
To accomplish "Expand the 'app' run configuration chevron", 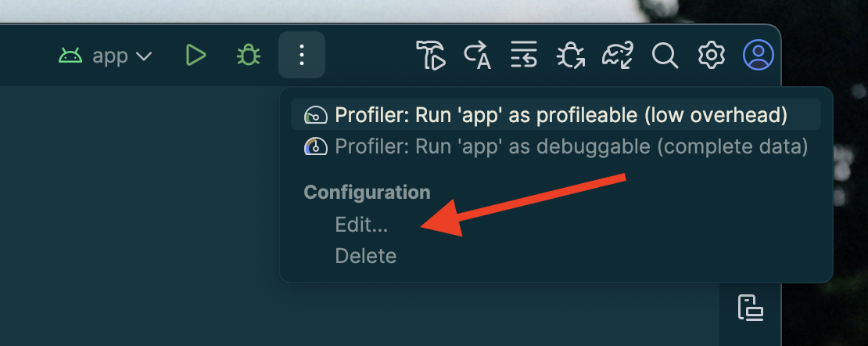I will tap(144, 56).
